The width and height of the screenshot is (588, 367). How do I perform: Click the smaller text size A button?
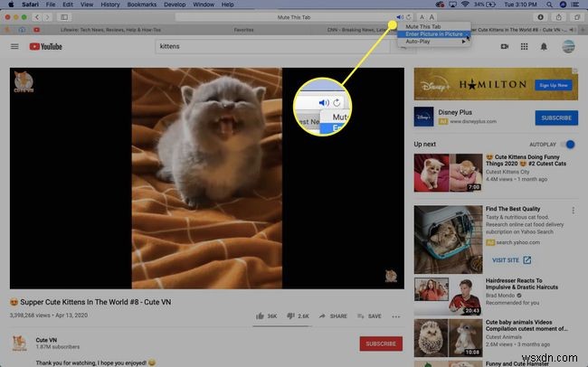[422, 17]
